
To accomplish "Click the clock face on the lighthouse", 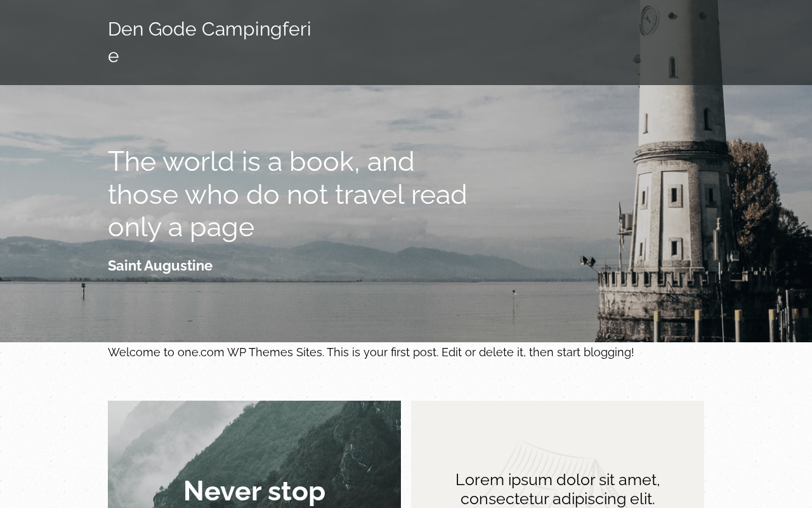I will coord(649,20).
